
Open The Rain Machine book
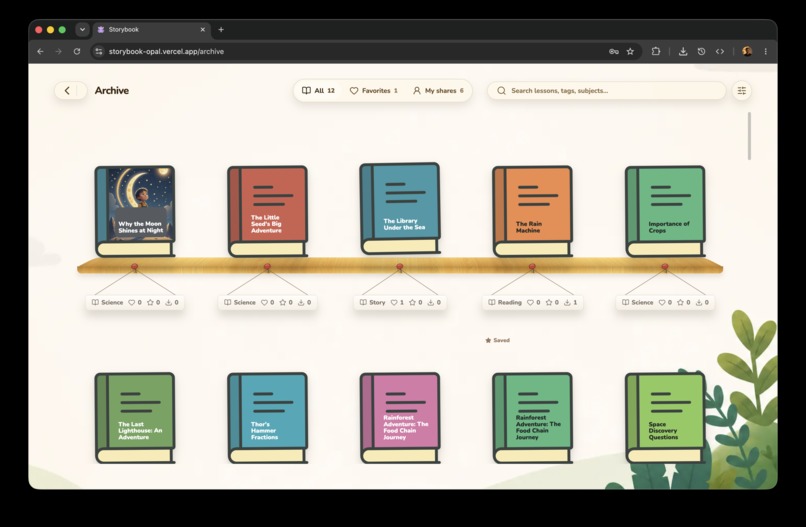click(533, 211)
